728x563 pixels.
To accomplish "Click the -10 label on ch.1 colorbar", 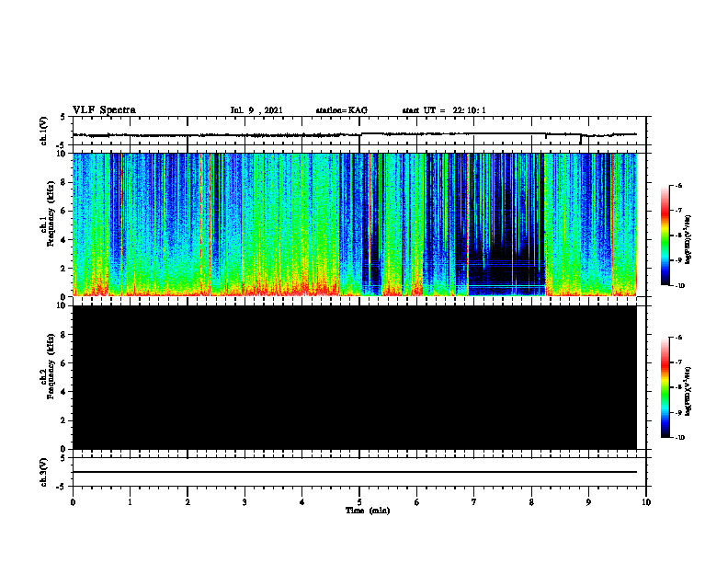I will pos(679,286).
